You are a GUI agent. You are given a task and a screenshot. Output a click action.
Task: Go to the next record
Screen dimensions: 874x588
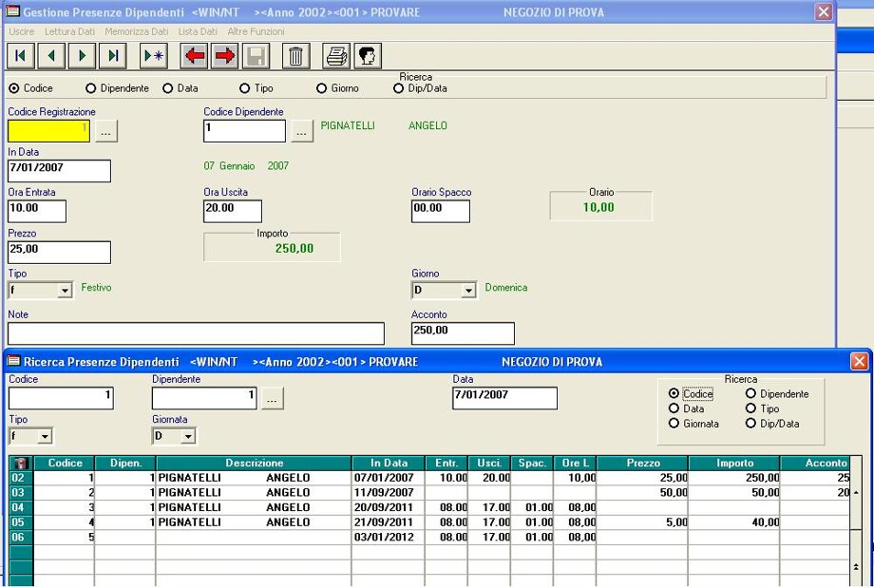tap(82, 56)
